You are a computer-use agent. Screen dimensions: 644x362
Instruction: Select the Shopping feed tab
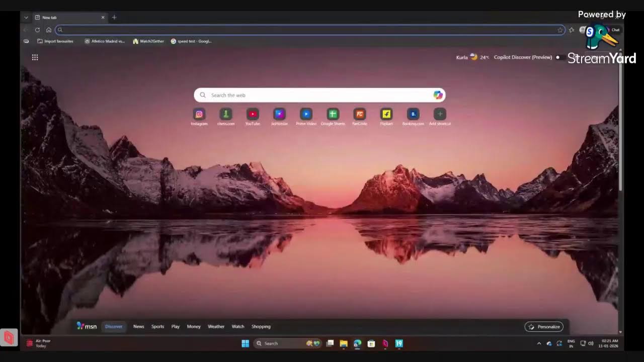[261, 326]
